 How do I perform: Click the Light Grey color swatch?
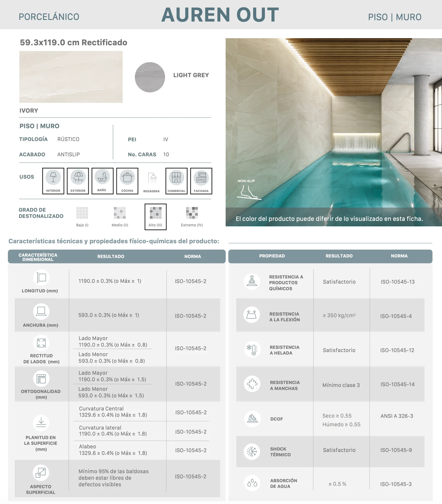(x=150, y=77)
